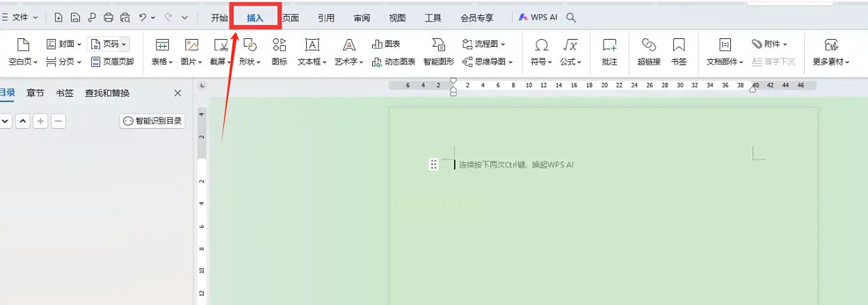Insert a 符号 symbol

pos(541,53)
